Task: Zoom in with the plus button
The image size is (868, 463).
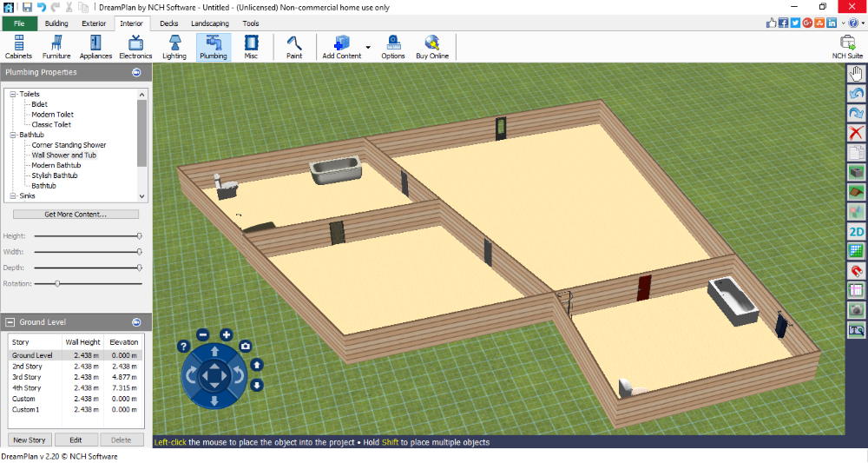Action: pyautogui.click(x=226, y=334)
